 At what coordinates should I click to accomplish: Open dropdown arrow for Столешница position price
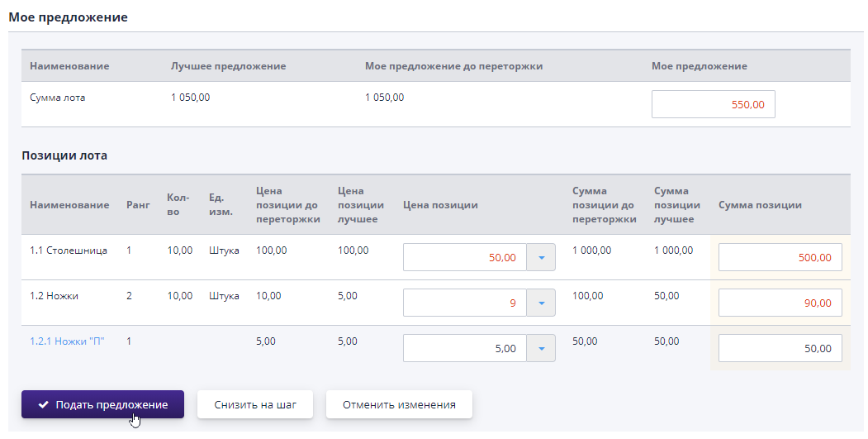(x=541, y=257)
